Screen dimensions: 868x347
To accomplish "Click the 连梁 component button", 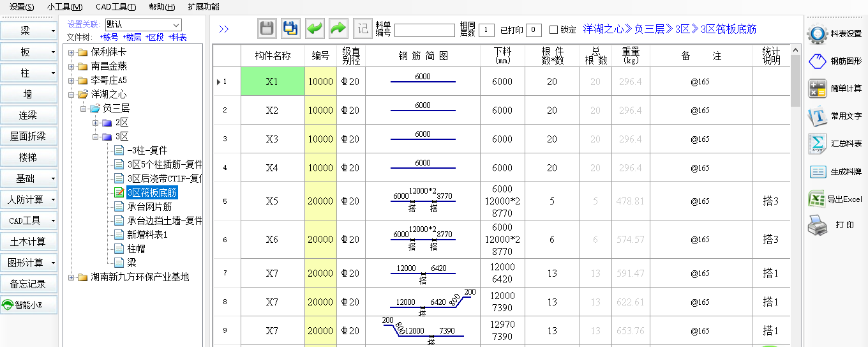I will (28, 116).
